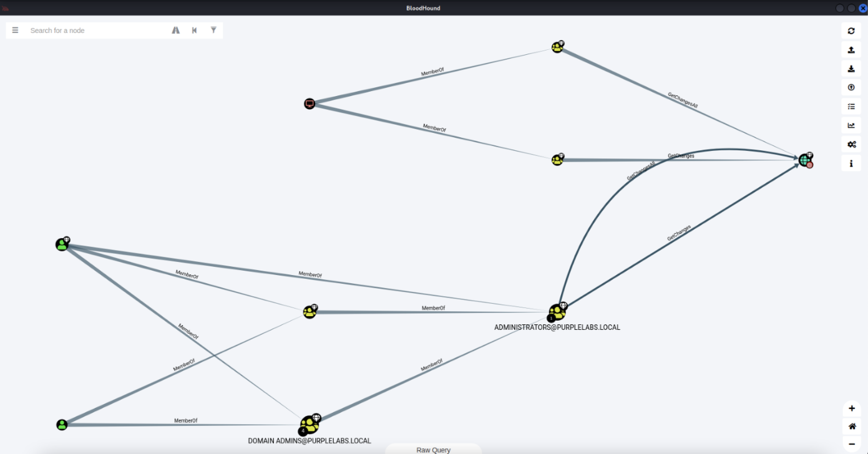The width and height of the screenshot is (868, 454).
Task: Click MemberOf label on the horizontal edge into Domain Admins
Action: (x=186, y=421)
